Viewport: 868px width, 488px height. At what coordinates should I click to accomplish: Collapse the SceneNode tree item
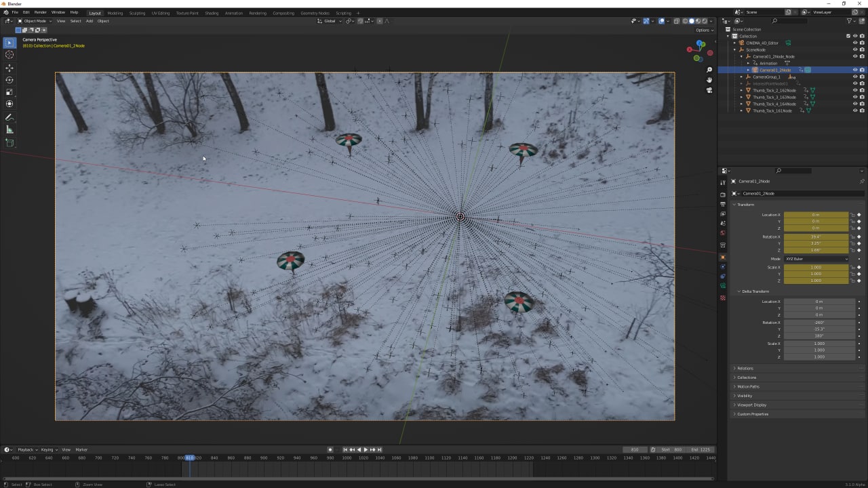734,49
